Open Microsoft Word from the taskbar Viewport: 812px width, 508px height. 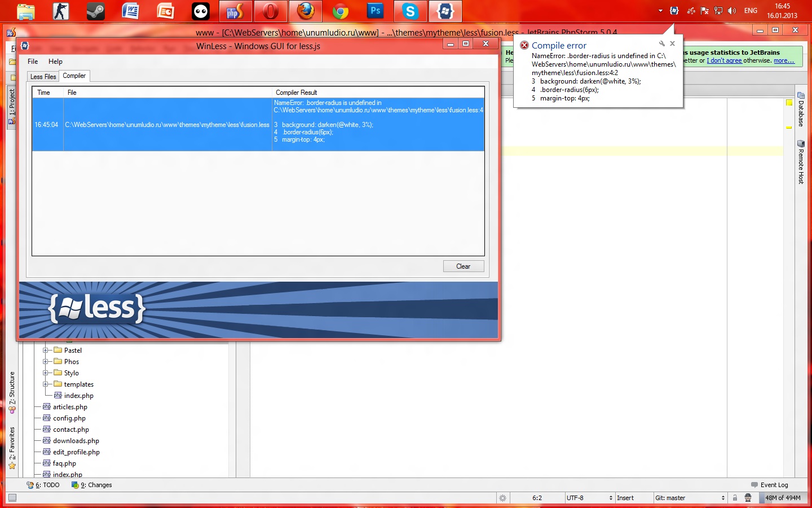(130, 11)
